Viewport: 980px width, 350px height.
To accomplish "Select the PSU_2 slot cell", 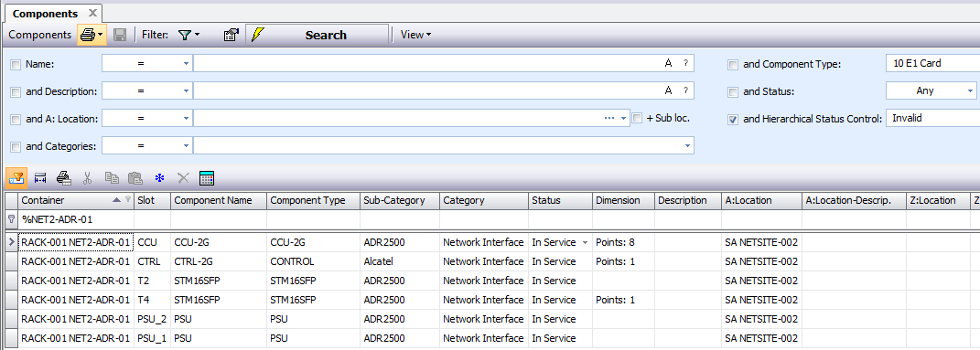I will pyautogui.click(x=152, y=319).
